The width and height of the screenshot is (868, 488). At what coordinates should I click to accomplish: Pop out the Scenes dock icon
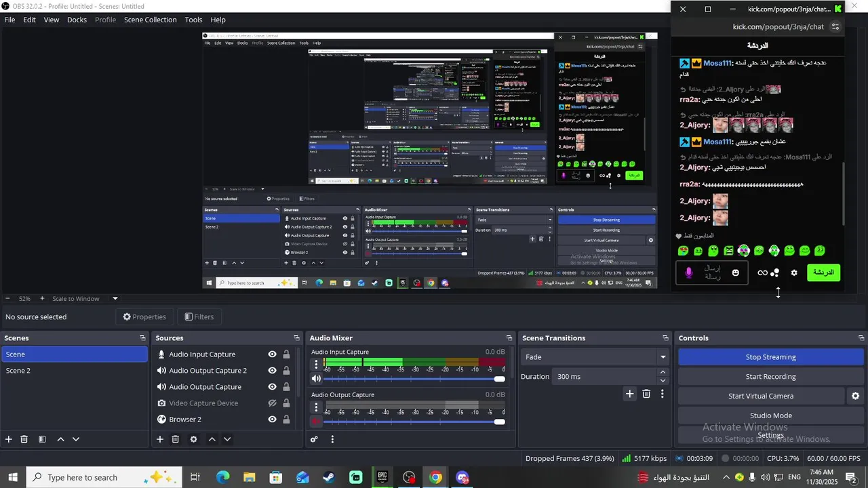(142, 338)
